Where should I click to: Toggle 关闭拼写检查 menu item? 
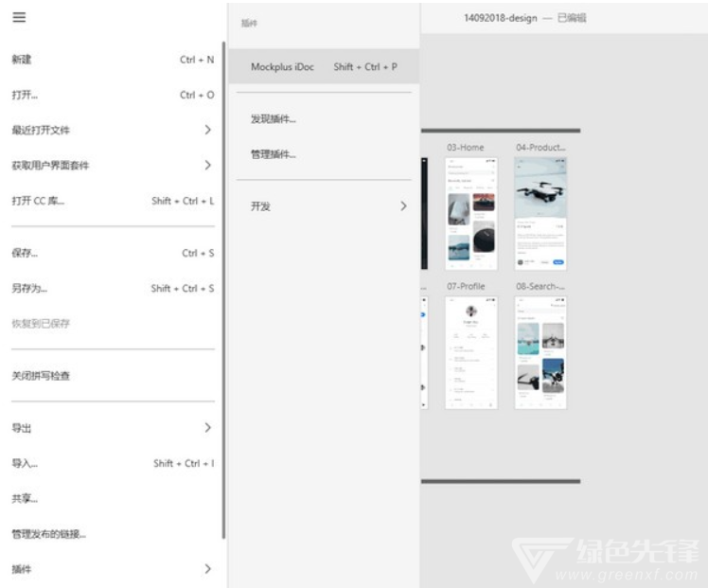point(113,376)
